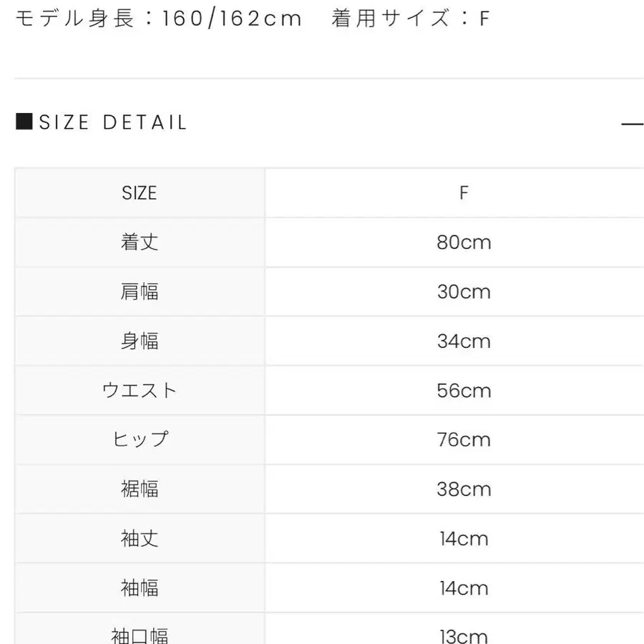The height and width of the screenshot is (644, 644).
Task: Collapse the SIZE DETAIL section using the minus icon
Action: point(633,123)
